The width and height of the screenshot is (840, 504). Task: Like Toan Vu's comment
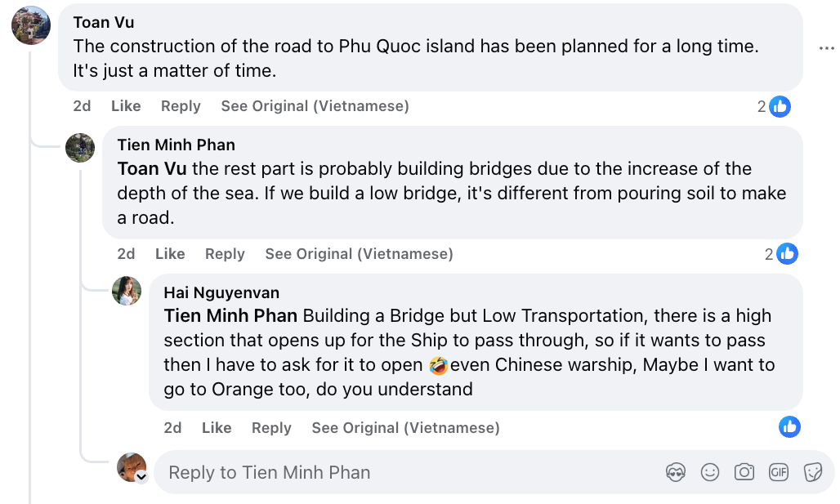coord(126,106)
